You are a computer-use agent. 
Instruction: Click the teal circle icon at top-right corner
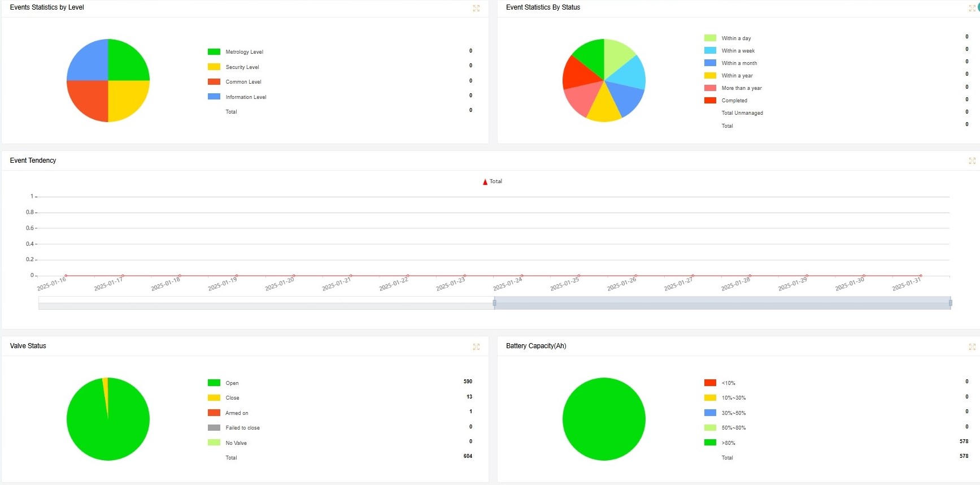click(x=978, y=7)
